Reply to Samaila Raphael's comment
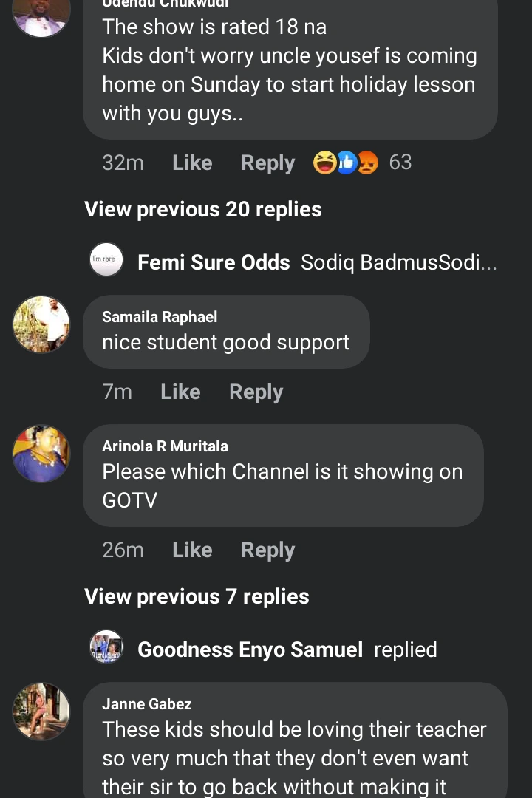 click(256, 392)
